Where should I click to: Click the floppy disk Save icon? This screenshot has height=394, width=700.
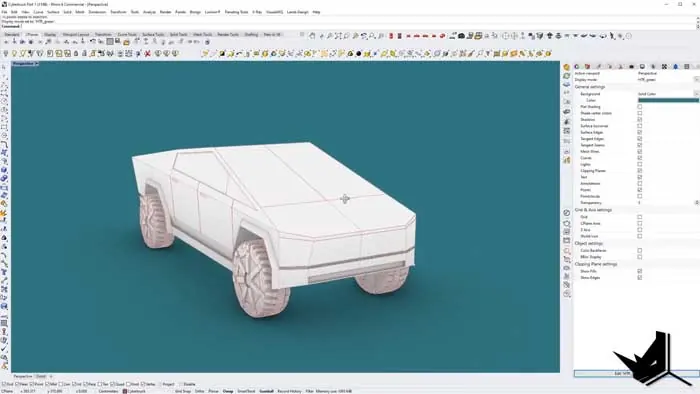(x=118, y=41)
